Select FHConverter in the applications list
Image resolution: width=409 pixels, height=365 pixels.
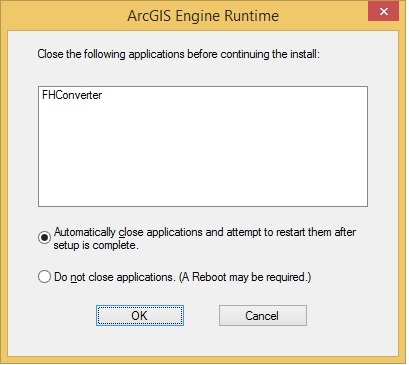tap(72, 95)
